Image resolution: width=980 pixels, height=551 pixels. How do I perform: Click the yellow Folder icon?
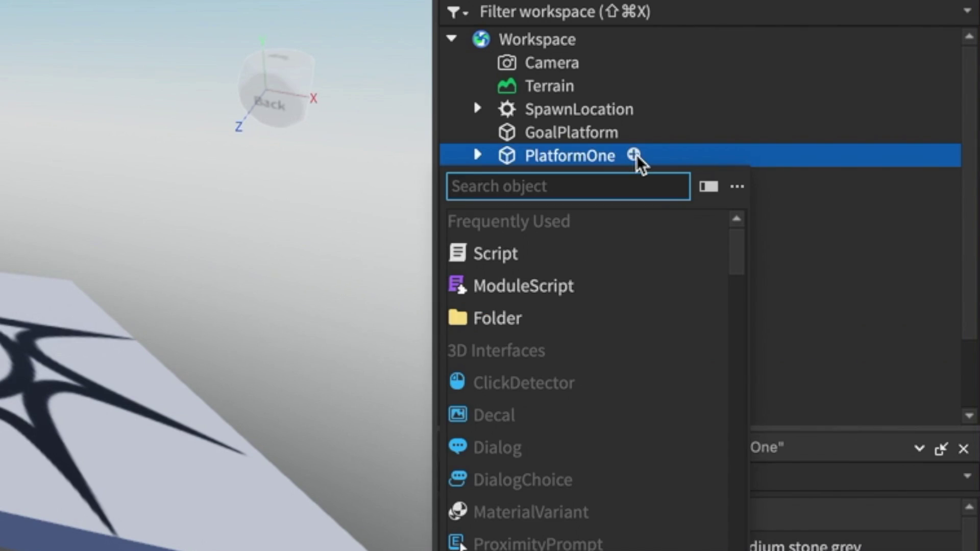tap(457, 317)
